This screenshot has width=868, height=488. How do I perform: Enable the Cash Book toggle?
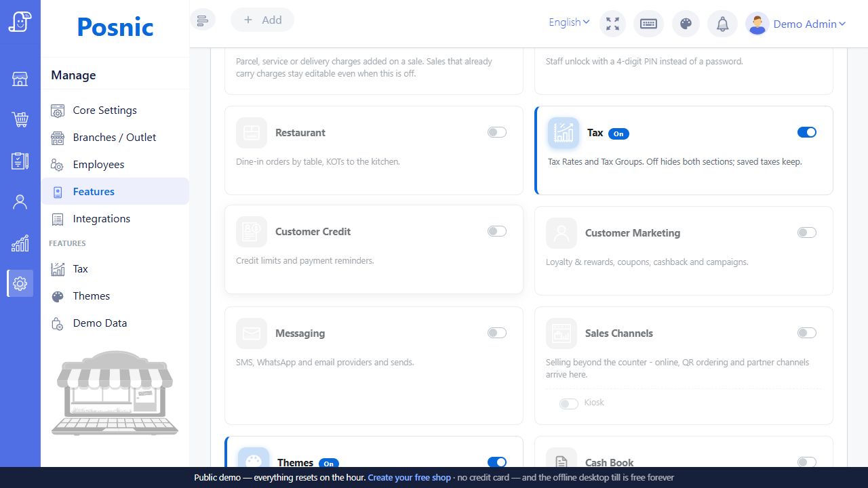807,462
